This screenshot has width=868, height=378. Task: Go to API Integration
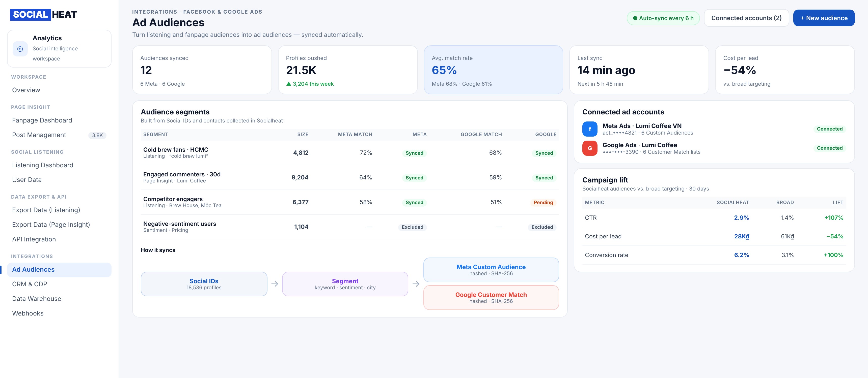point(59,239)
